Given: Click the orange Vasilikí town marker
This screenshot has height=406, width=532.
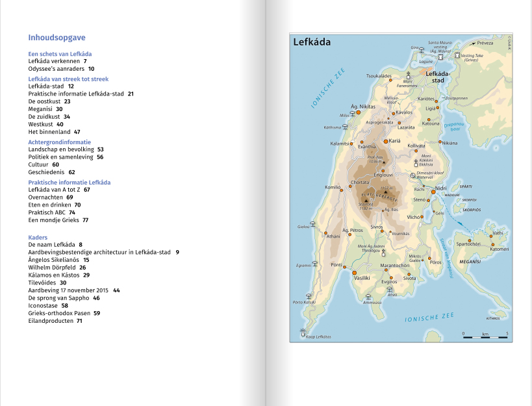Looking at the screenshot, I should click(355, 272).
